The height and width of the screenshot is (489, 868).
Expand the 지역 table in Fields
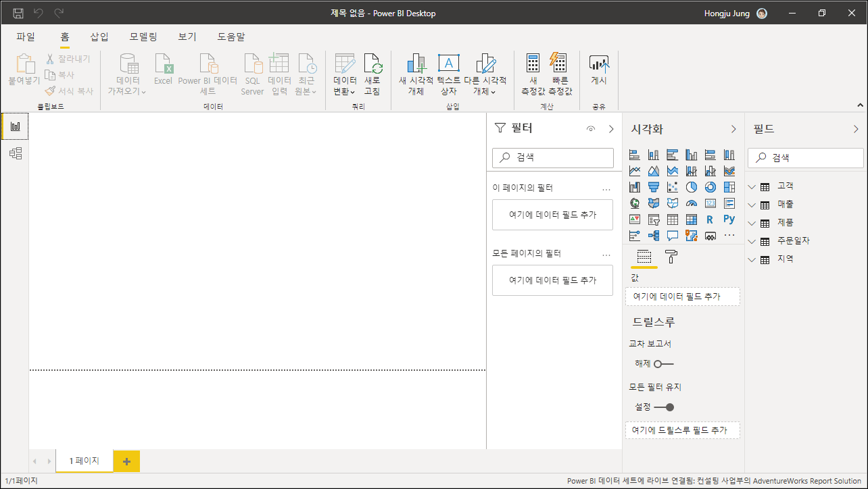coord(752,259)
